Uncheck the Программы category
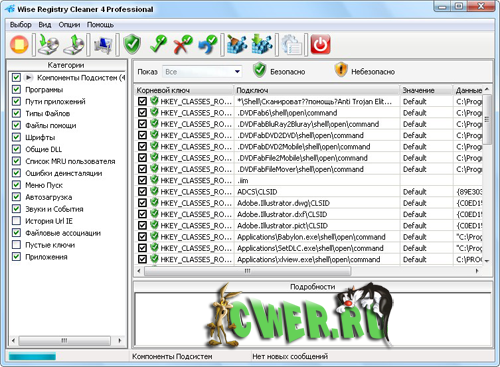The height and width of the screenshot is (367, 500). click(x=16, y=89)
